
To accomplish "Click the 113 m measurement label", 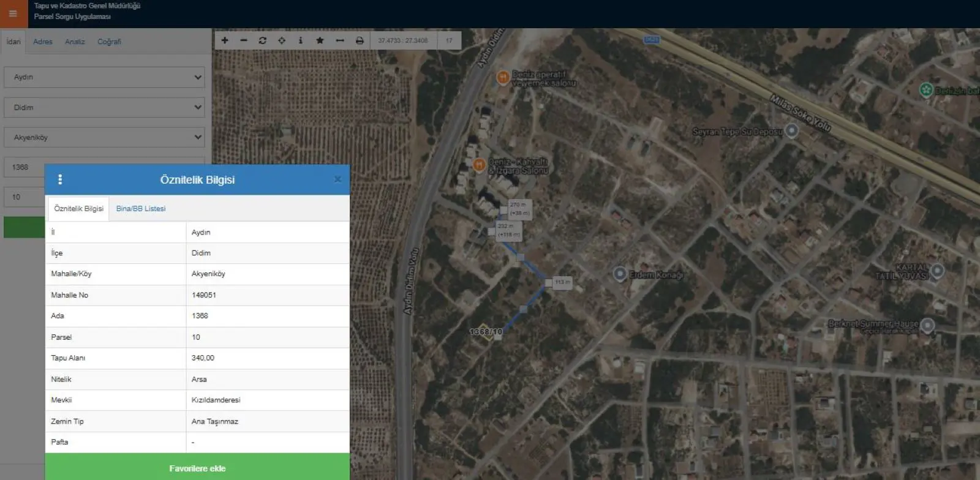I will [562, 282].
